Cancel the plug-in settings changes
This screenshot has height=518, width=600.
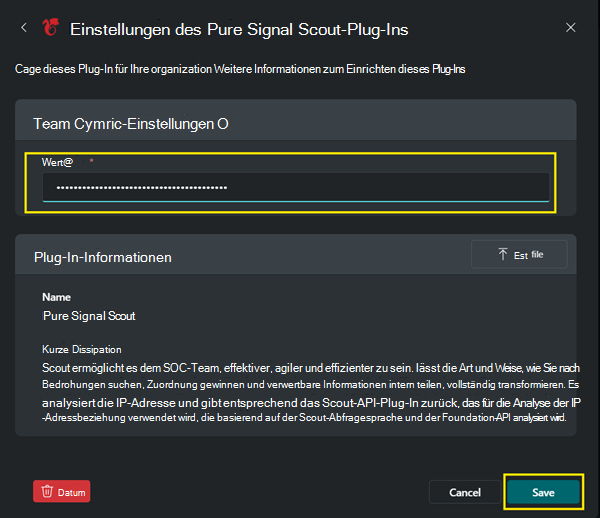pyautogui.click(x=465, y=492)
